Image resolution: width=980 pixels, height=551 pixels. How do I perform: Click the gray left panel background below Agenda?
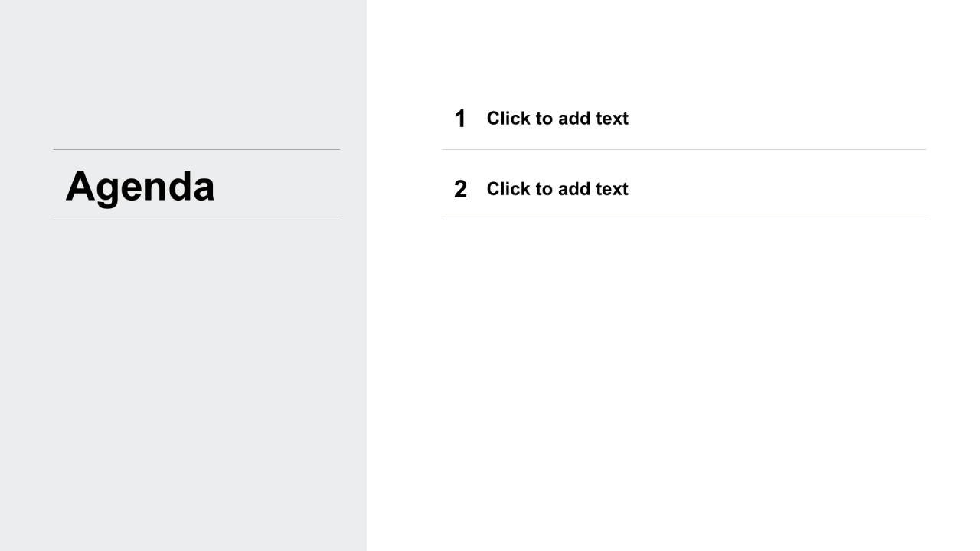pyautogui.click(x=184, y=383)
